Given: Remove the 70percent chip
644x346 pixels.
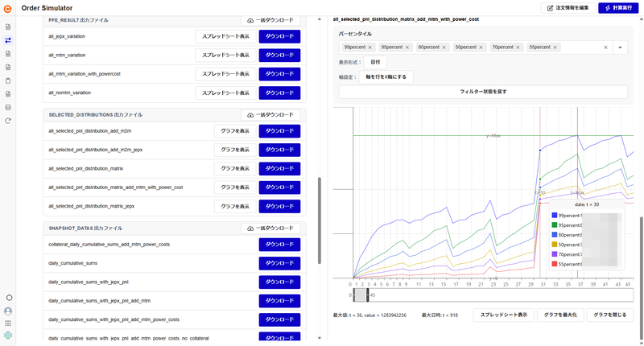Looking at the screenshot, I should pos(518,47).
